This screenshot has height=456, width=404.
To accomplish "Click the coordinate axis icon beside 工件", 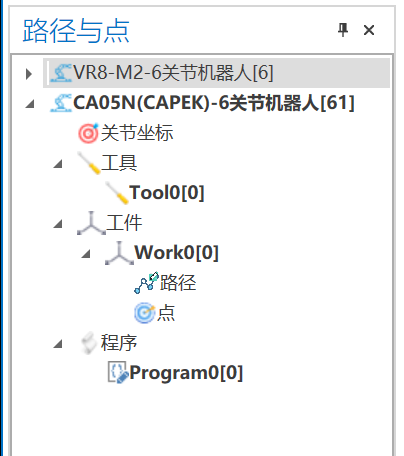I will [91, 223].
